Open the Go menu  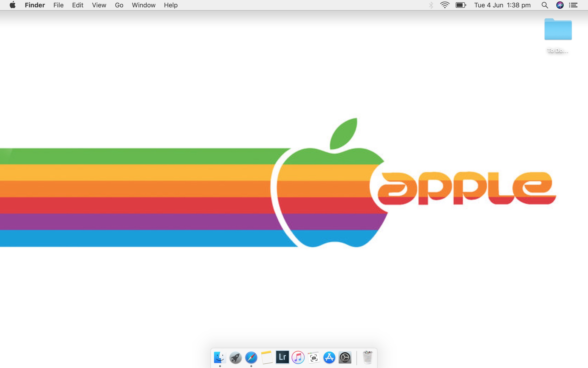[x=119, y=5]
